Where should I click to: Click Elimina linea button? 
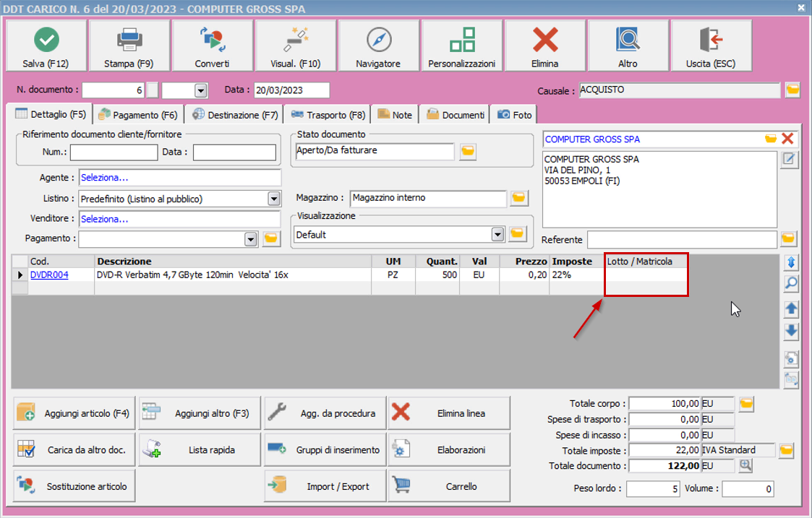[x=449, y=413]
